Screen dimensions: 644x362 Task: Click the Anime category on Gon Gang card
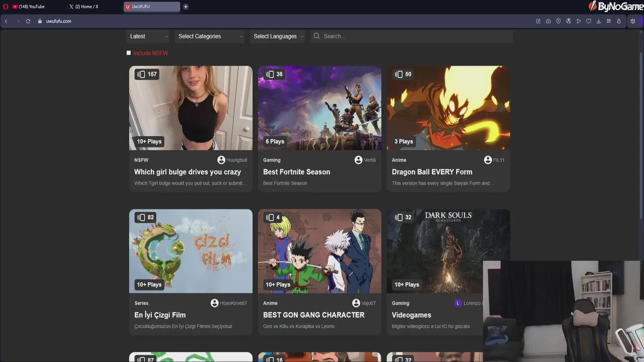[270, 303]
